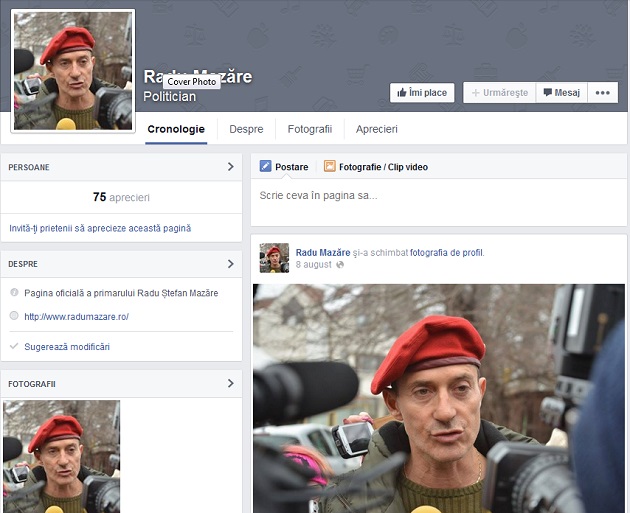This screenshot has height=513, width=630.
Task: Open the Despre tab
Action: [x=246, y=129]
